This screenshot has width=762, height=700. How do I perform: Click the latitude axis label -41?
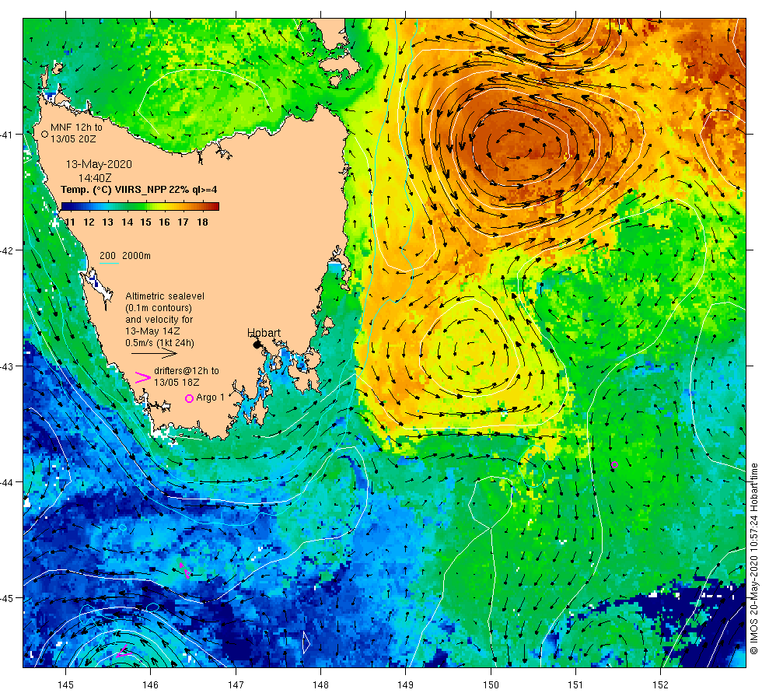tap(7, 135)
